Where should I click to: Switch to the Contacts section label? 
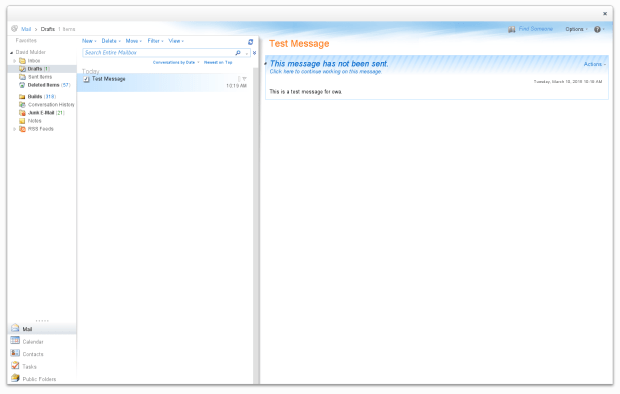33,354
